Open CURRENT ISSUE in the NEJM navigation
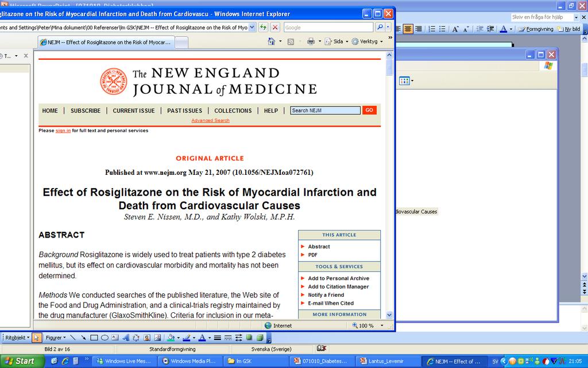The width and height of the screenshot is (588, 368). (x=134, y=111)
